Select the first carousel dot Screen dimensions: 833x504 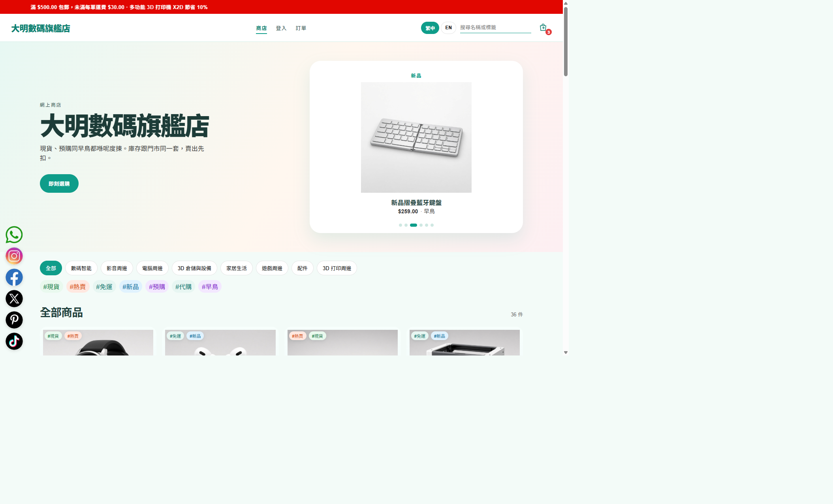[401, 225]
